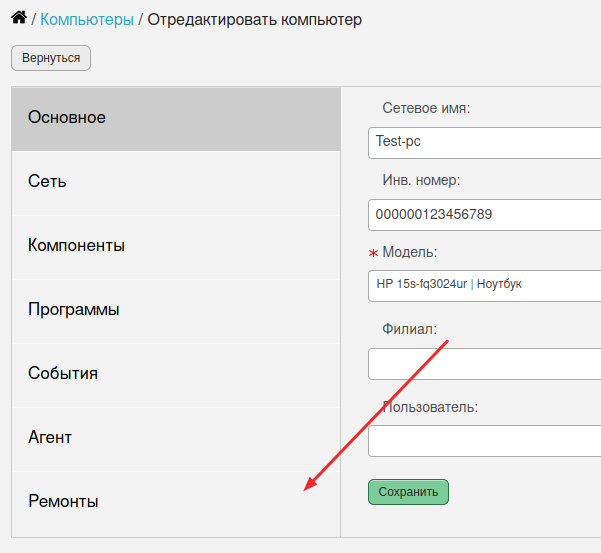Switch to the Сеть tab
This screenshot has width=601, height=553.
[x=176, y=183]
